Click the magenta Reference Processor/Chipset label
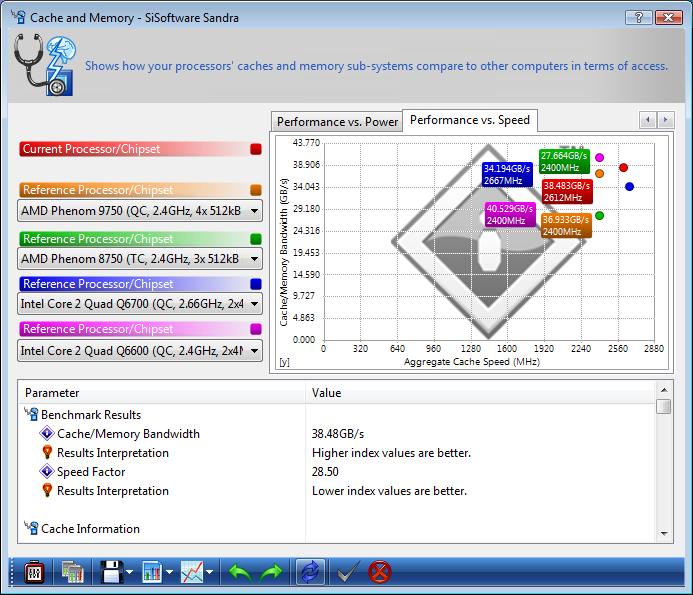Image resolution: width=693 pixels, height=595 pixels. pyautogui.click(x=98, y=329)
